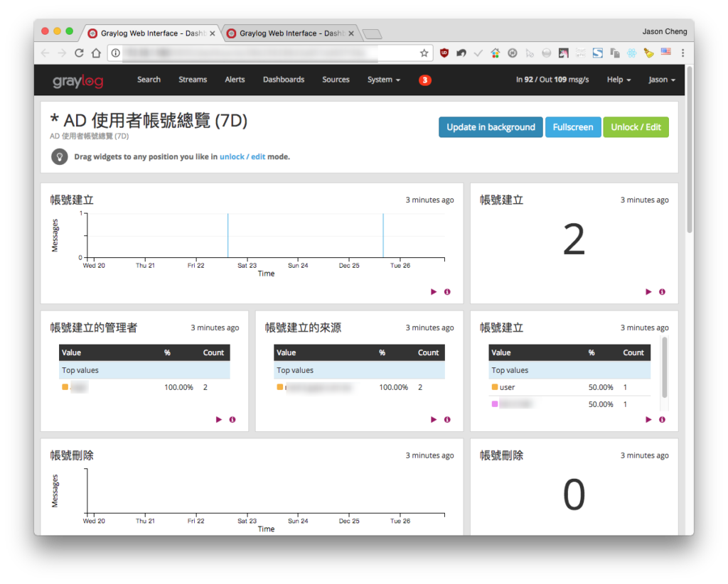Follow the unlock / edit link in hint
The image size is (728, 584).
click(242, 157)
